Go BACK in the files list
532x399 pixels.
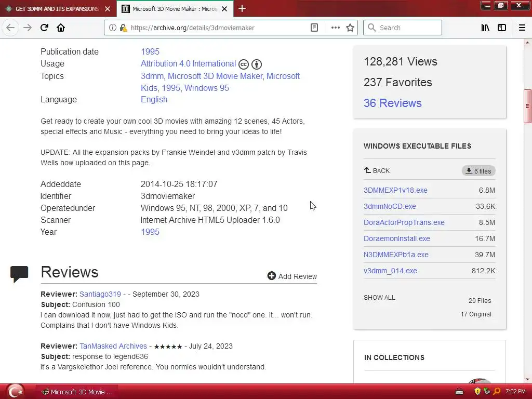tap(377, 170)
